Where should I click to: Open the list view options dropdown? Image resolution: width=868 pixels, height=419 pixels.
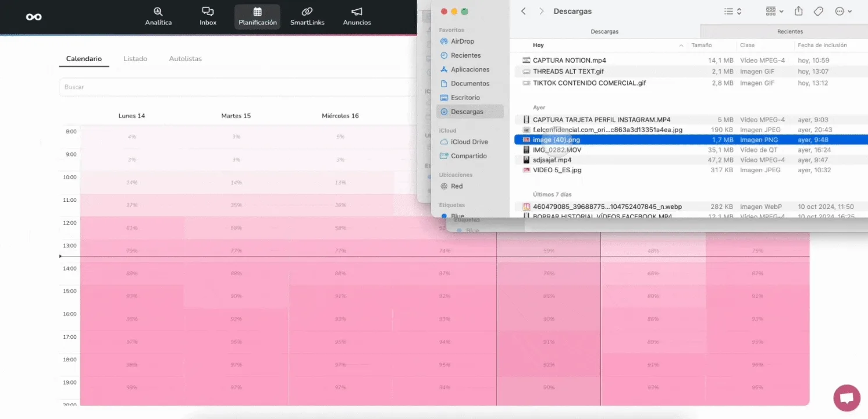[x=732, y=11]
